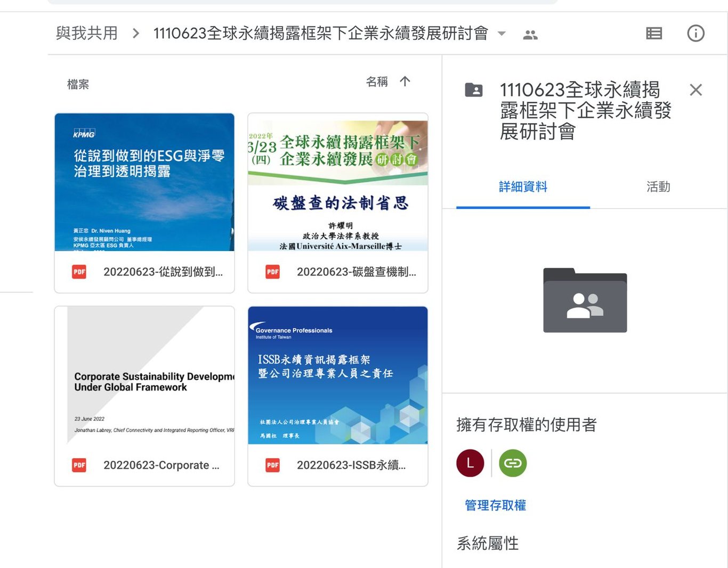The height and width of the screenshot is (568, 728).
Task: Switch to the 活動 tab
Action: coord(658,186)
